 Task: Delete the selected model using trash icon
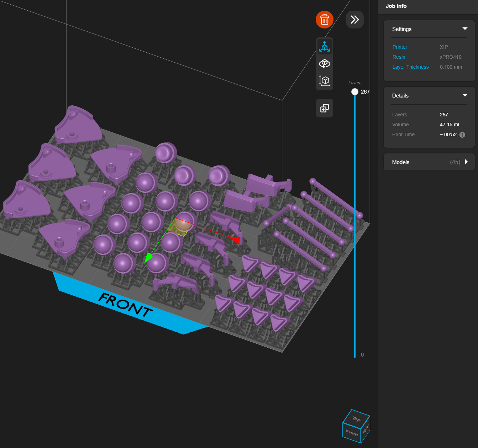324,20
